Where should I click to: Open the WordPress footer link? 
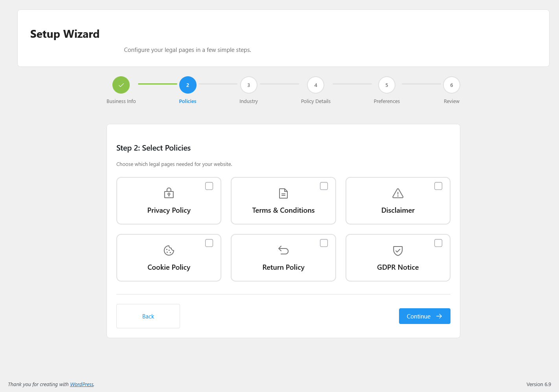point(82,385)
